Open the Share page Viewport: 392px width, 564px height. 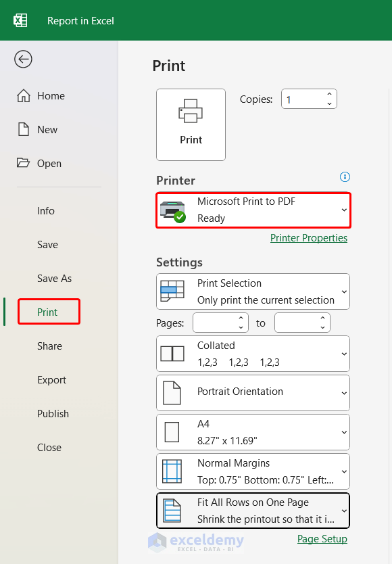point(49,346)
